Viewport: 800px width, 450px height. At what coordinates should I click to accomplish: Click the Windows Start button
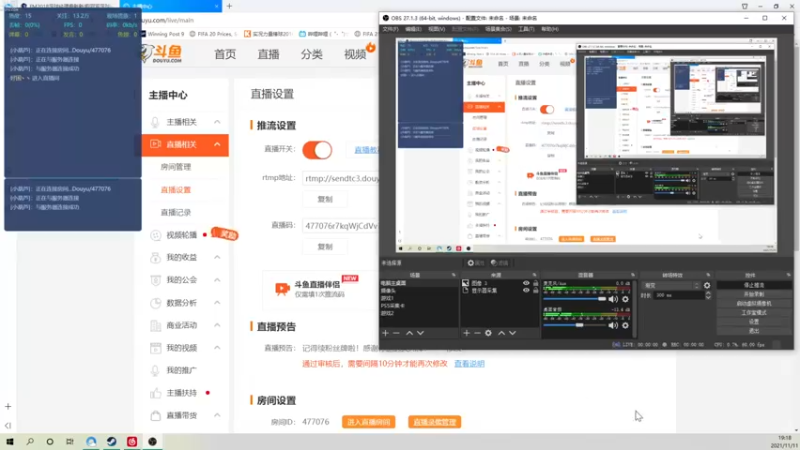[10, 441]
